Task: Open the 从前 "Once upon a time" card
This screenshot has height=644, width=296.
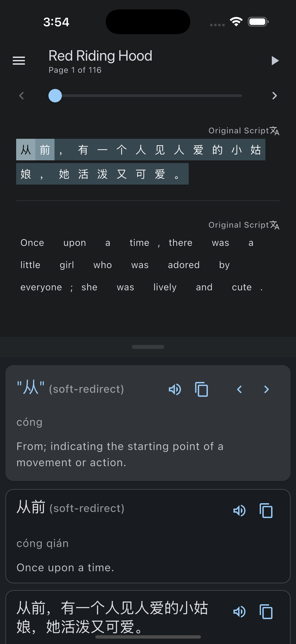Action: [148, 536]
